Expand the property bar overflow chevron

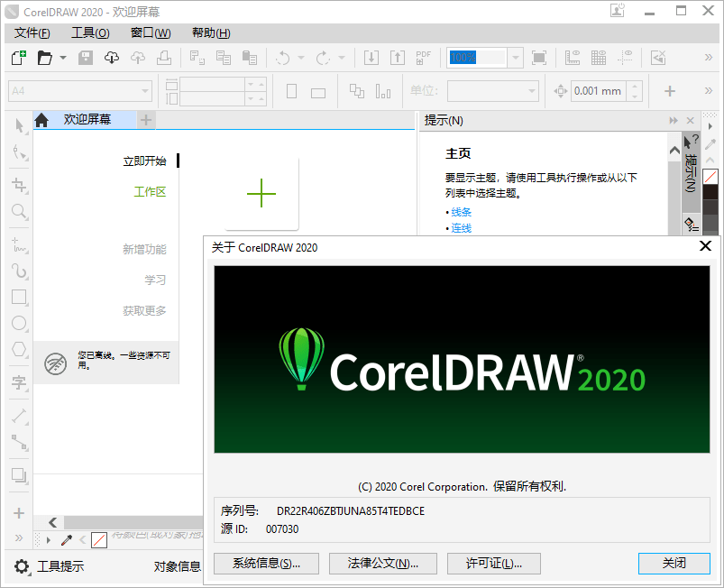pos(709,90)
